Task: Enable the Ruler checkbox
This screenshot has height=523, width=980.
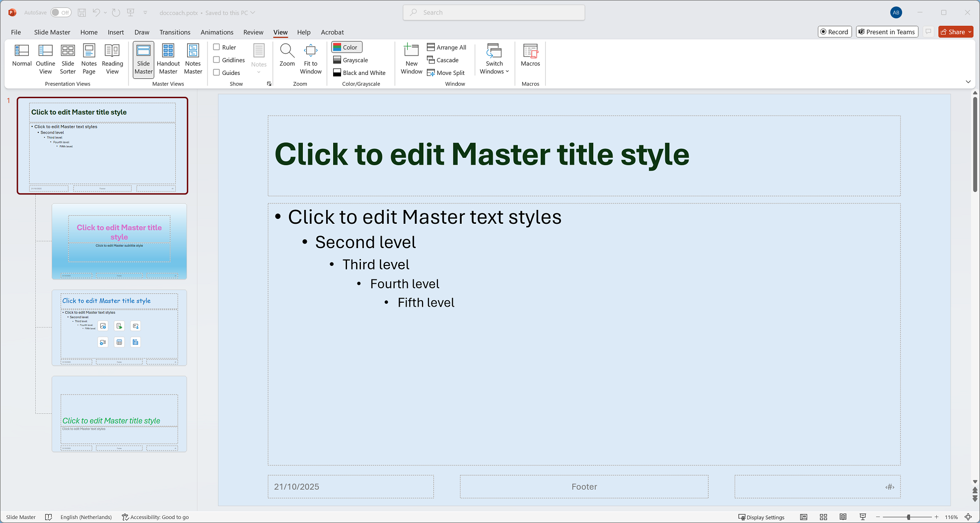Action: pos(216,47)
